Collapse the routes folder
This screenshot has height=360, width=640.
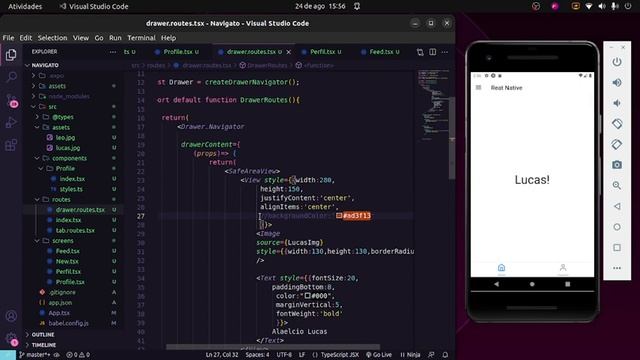tap(38, 200)
